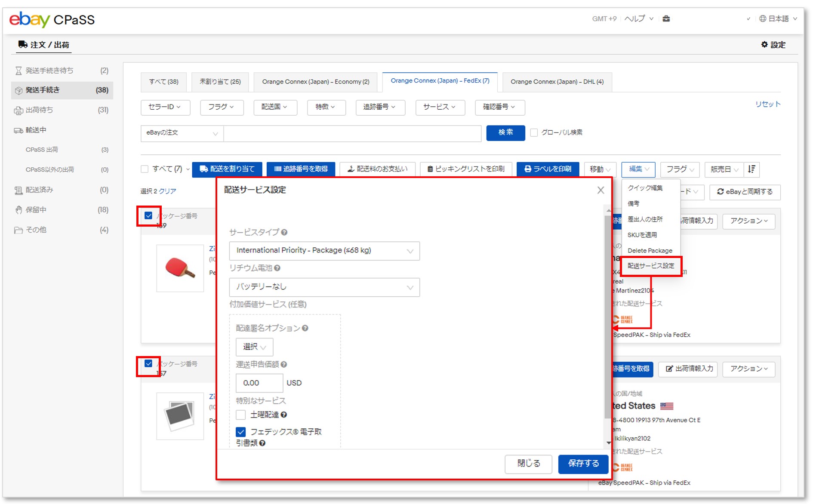Click the truck icon beside 注文 / 出荷
The width and height of the screenshot is (813, 504).
[23, 44]
